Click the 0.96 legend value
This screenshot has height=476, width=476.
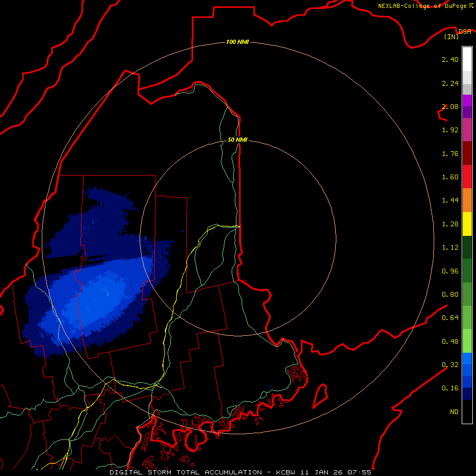tap(450, 271)
